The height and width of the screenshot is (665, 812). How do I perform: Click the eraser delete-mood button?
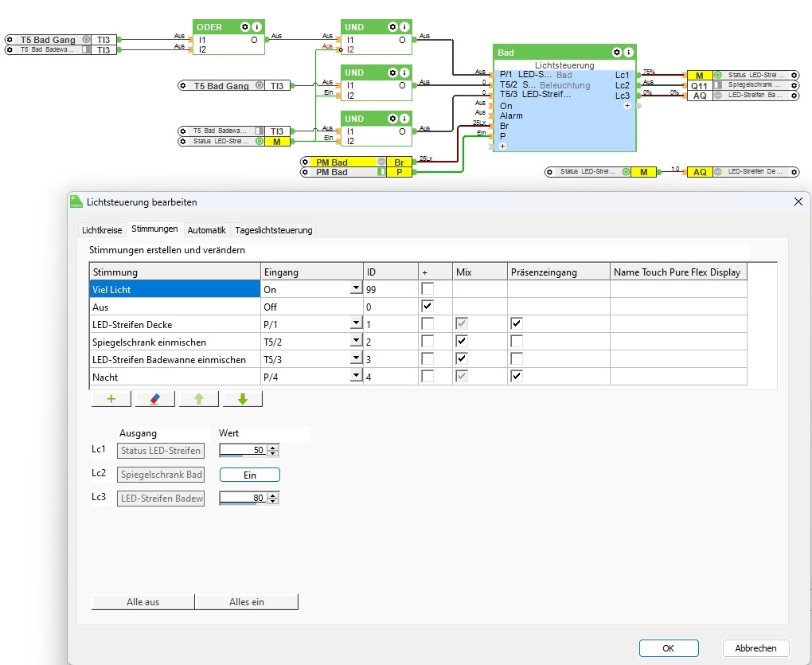click(x=154, y=399)
